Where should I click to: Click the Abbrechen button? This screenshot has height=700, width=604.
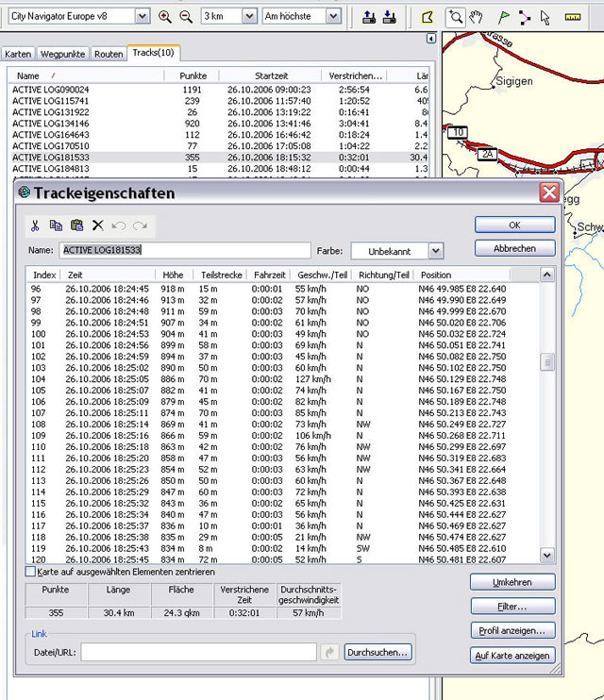(514, 248)
